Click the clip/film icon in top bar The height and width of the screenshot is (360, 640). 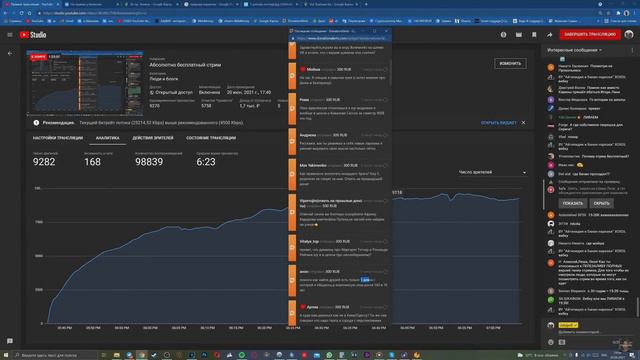pyautogui.click(x=518, y=35)
